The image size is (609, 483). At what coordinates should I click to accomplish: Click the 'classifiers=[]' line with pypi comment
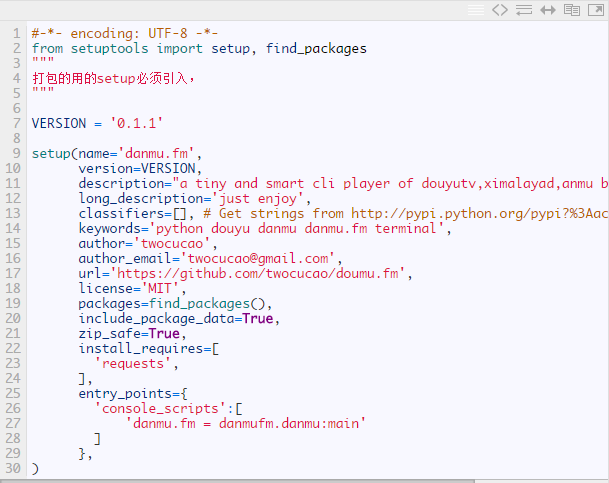343,214
